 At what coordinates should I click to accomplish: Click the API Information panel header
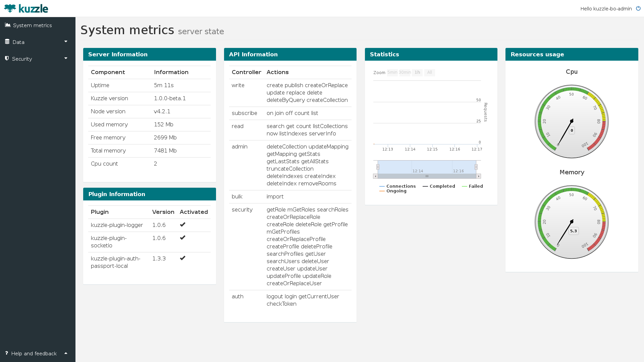pos(290,54)
